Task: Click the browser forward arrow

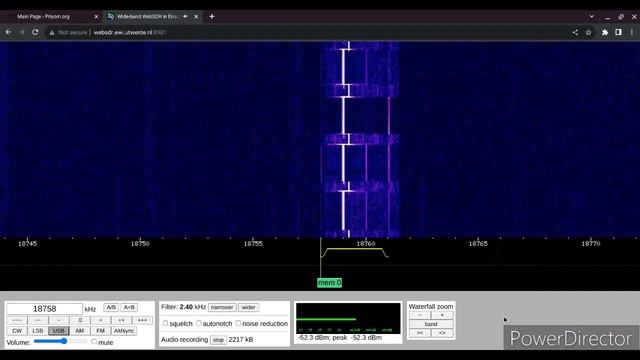Action: [22, 32]
